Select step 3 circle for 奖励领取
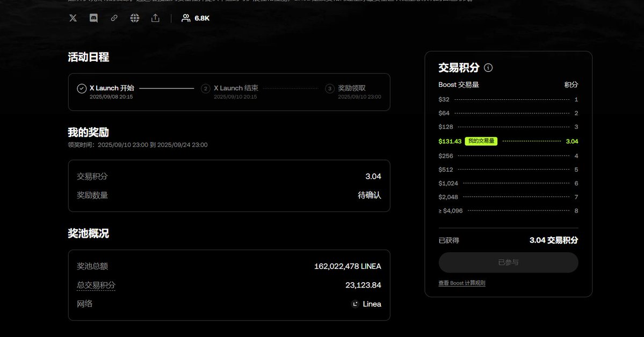644x337 pixels. tap(330, 88)
